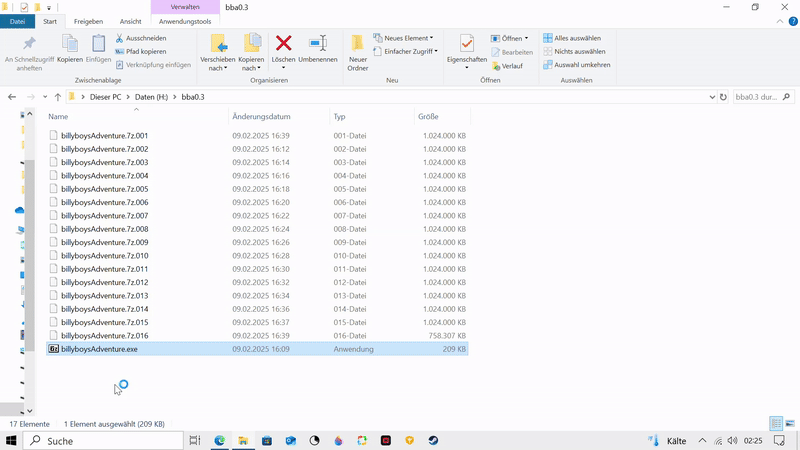This screenshot has height=450, width=800.
Task: Refresh the folder view in address bar
Action: [723, 97]
